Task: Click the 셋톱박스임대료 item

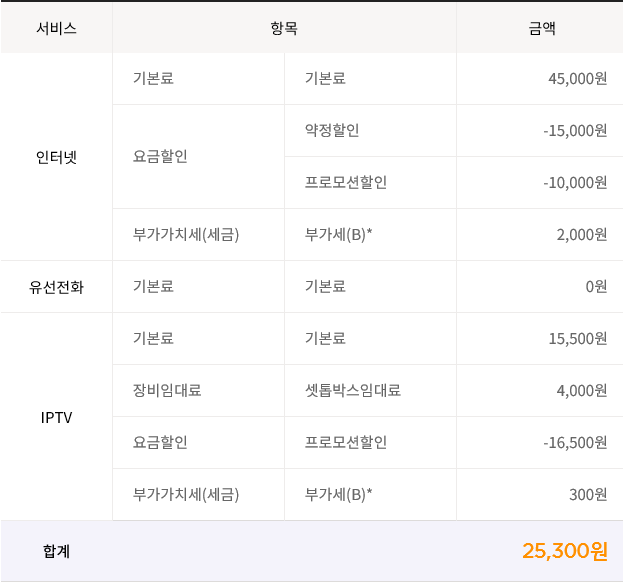Action: pyautogui.click(x=353, y=391)
